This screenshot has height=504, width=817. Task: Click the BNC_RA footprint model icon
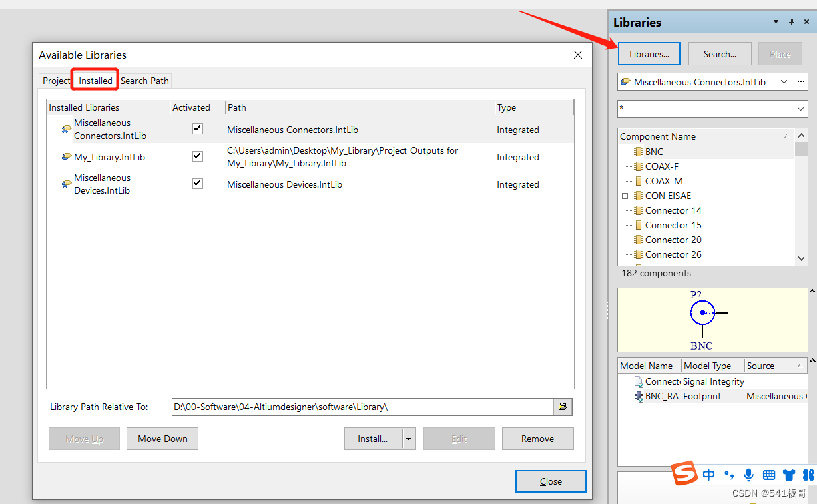click(x=638, y=396)
